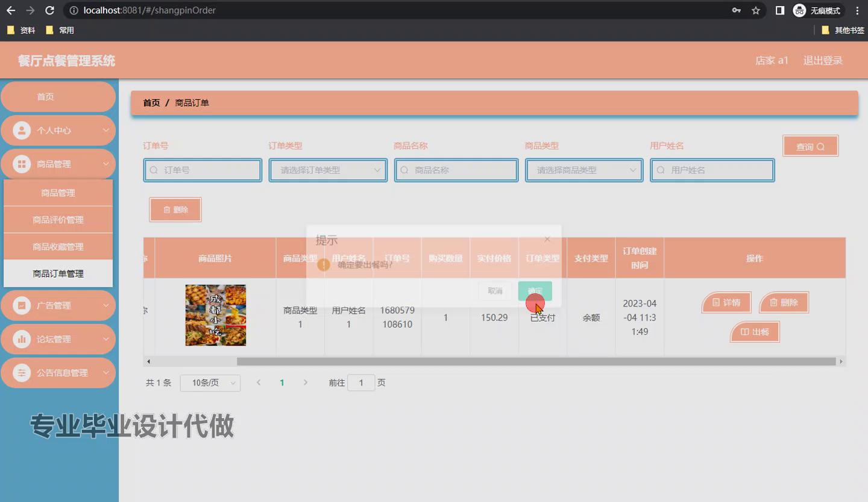Screen dimensions: 868x502
Task: Select 商品收藏管理 in the sidebar
Action: 58,247
